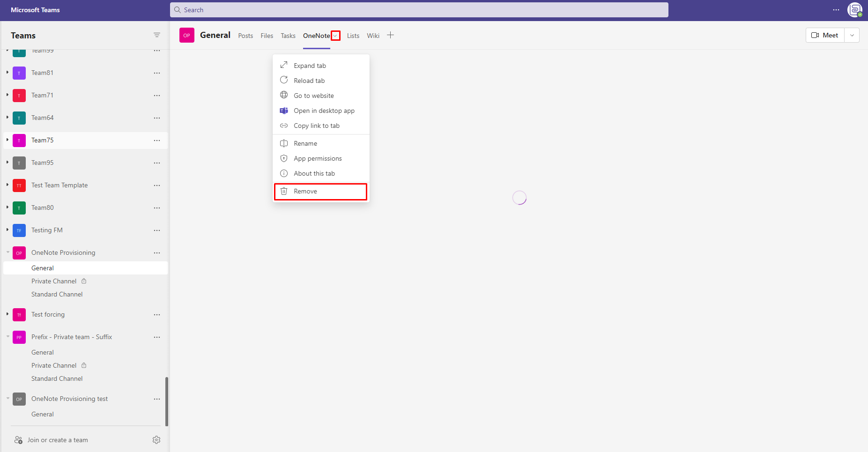The image size is (868, 452).
Task: Open Team75 more options ellipsis
Action: coord(157,141)
